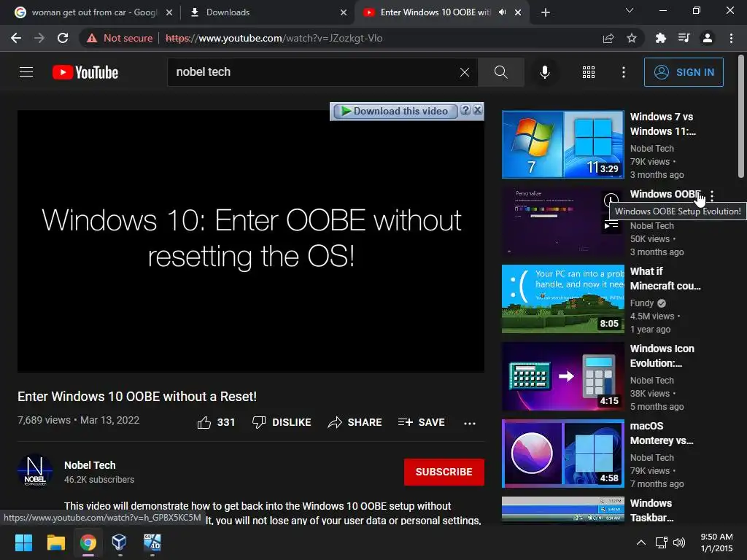Screen dimensions: 747x560
Task: Click the SIGN IN button
Action: click(683, 72)
